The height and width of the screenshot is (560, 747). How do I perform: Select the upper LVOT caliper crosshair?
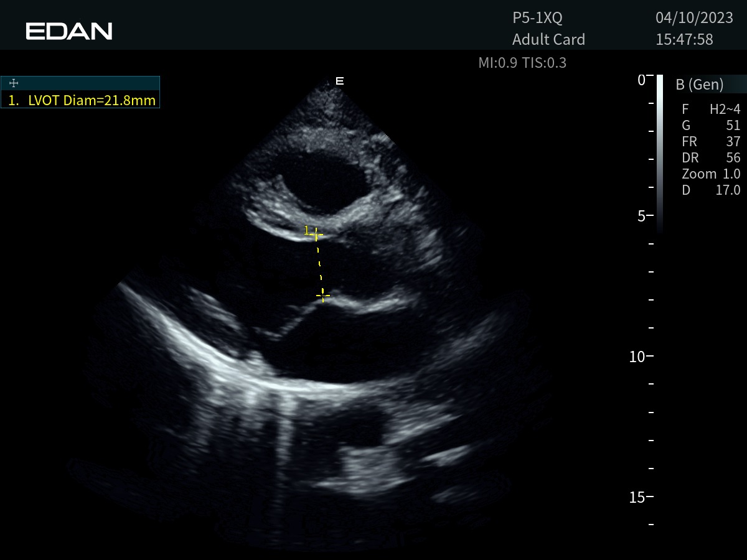coord(316,235)
